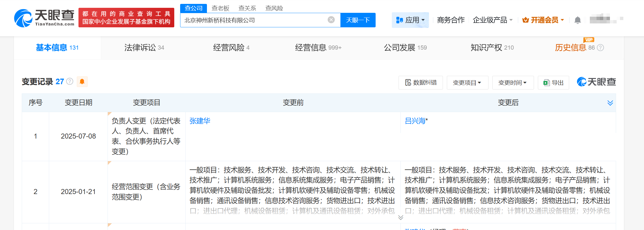
Task: Open the 商务合作 link
Action: point(451,20)
